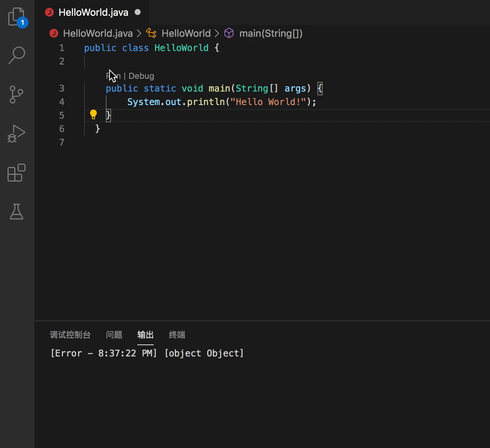Viewport: 490px width, 448px height.
Task: Click the static keyword on line 3
Action: (x=160, y=89)
